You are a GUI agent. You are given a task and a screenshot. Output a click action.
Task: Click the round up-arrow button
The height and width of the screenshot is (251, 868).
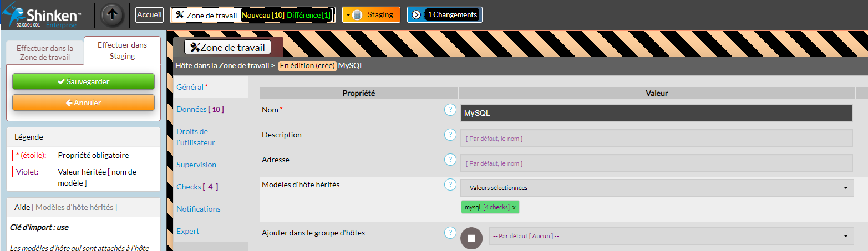pyautogui.click(x=113, y=15)
